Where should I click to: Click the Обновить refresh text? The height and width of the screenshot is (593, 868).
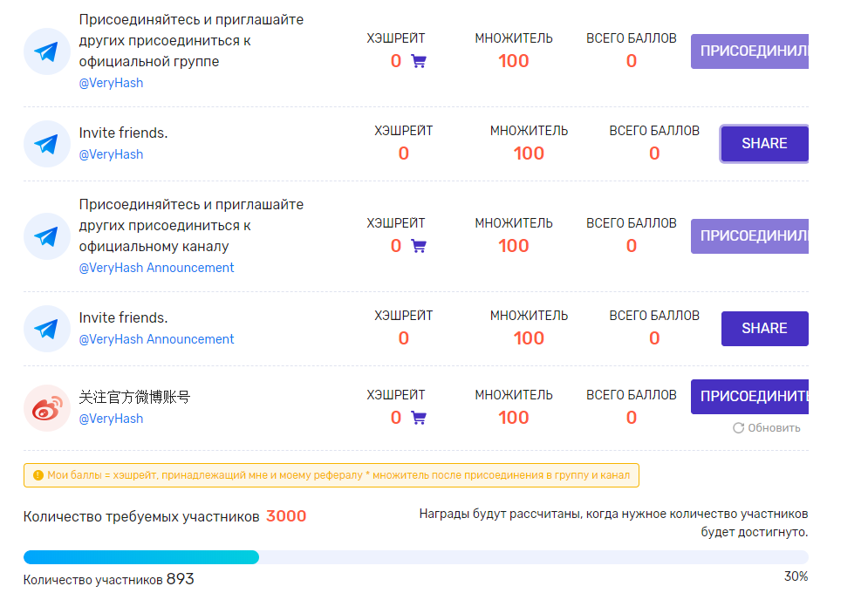(x=774, y=428)
